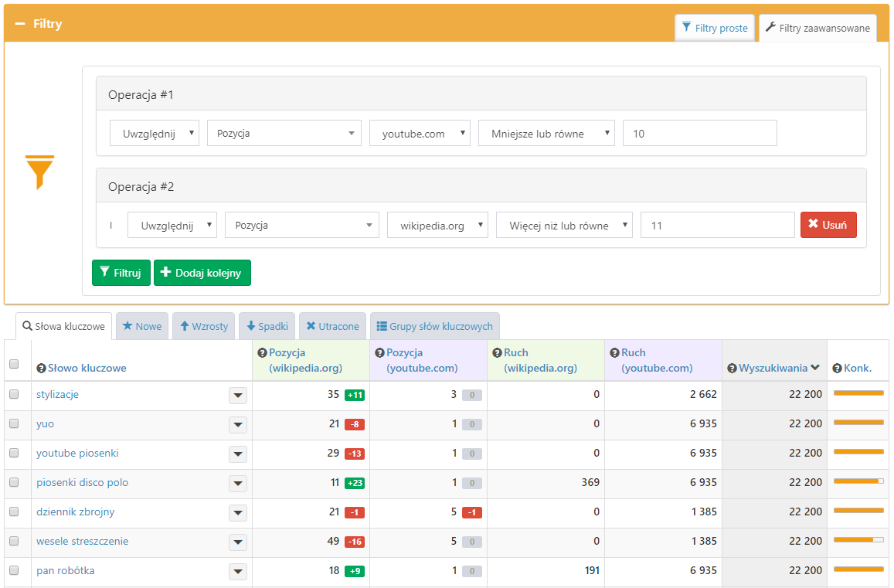Screen dimensions: 894x588
Task: Click the competition bar for wesele streszczenie
Action: click(x=858, y=540)
